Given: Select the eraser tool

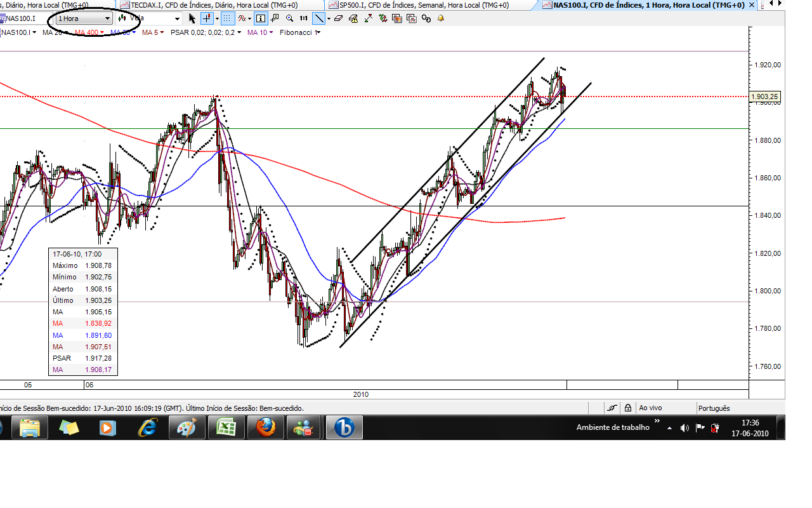Looking at the screenshot, I should [338, 18].
